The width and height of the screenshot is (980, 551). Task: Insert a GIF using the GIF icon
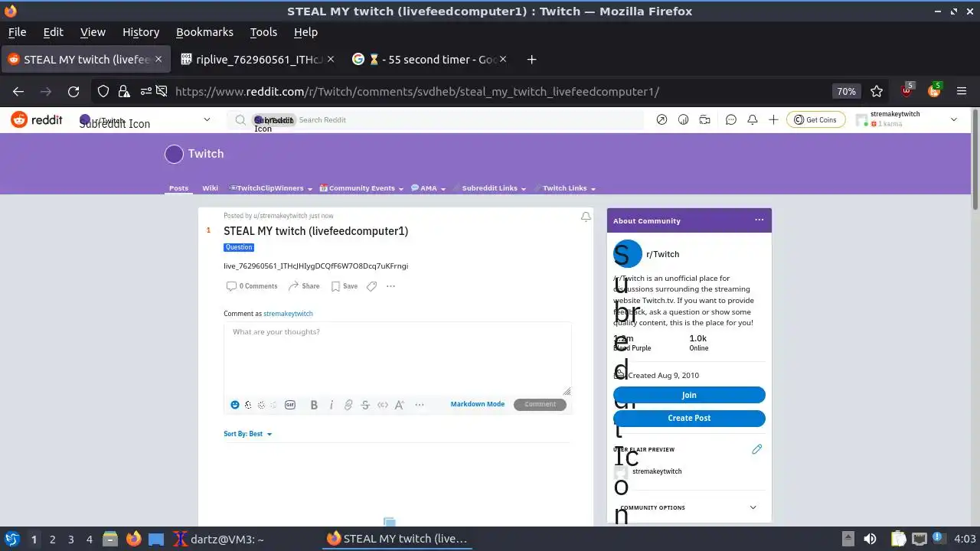[x=290, y=405]
